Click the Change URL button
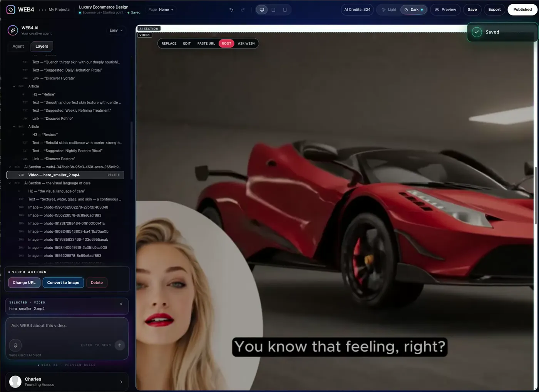Viewport: 539px width, 392px height. point(24,283)
